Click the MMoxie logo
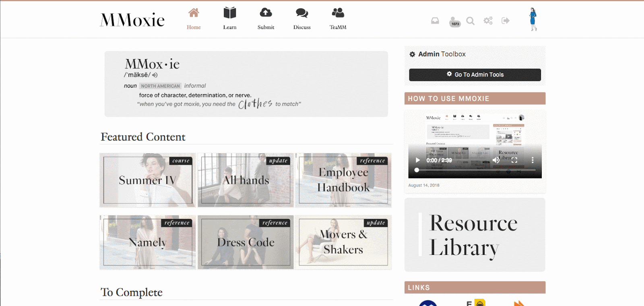 pos(132,20)
